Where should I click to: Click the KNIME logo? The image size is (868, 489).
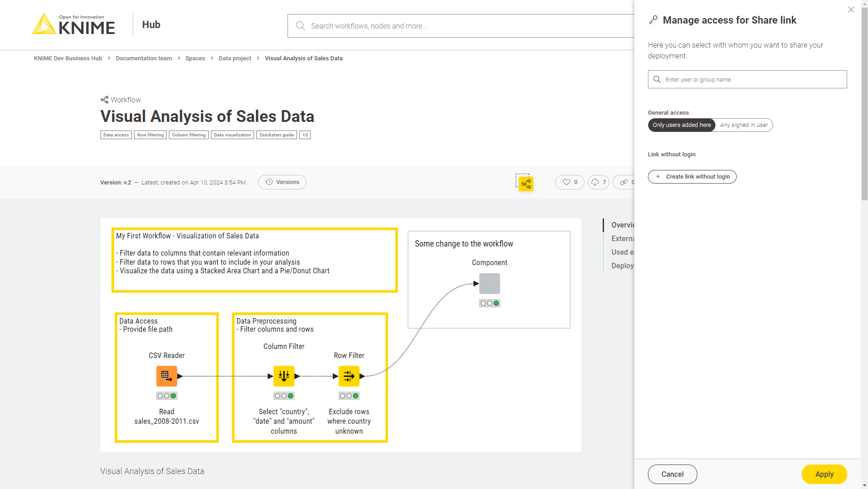point(73,24)
